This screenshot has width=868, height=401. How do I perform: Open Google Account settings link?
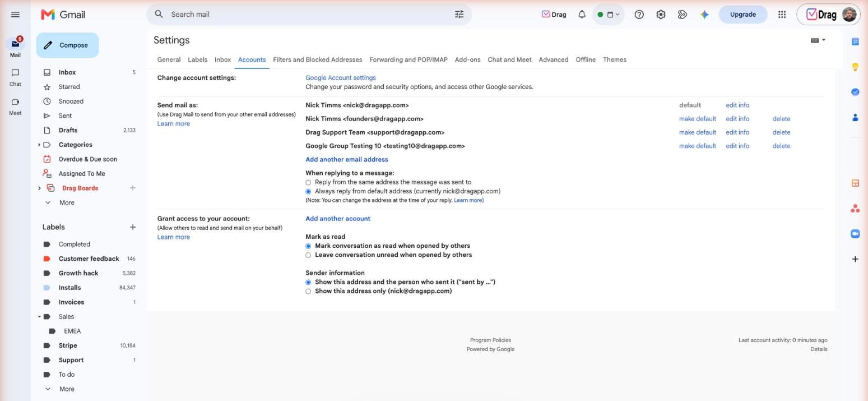(x=341, y=78)
